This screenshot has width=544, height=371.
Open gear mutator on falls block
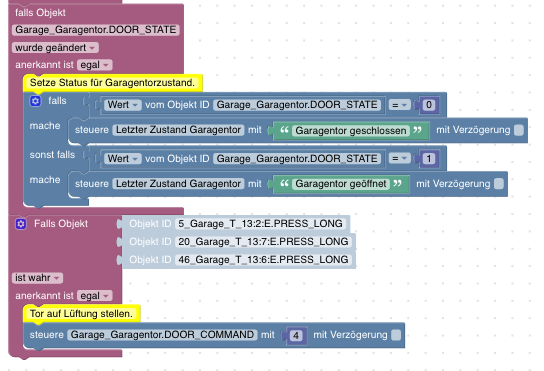[35, 101]
